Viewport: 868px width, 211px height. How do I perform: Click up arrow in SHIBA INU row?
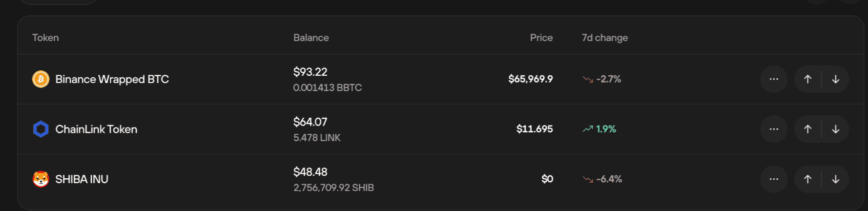point(808,179)
